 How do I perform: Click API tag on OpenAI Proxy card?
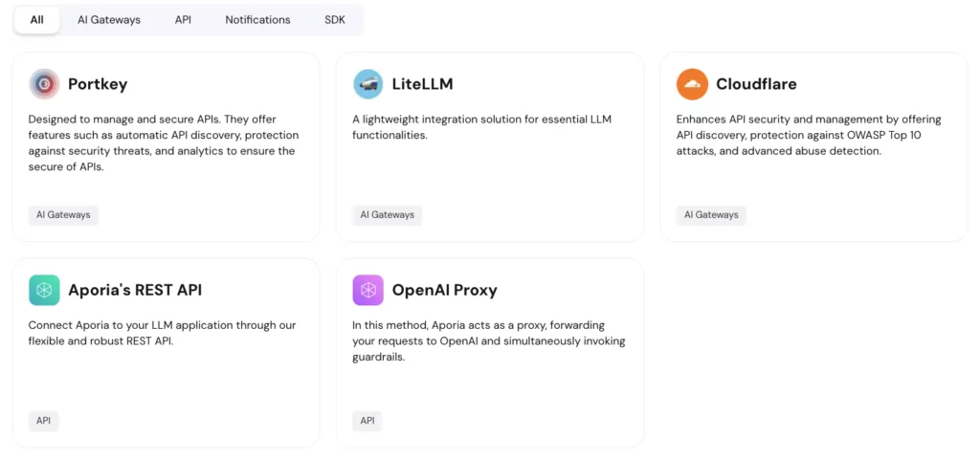pyautogui.click(x=367, y=421)
